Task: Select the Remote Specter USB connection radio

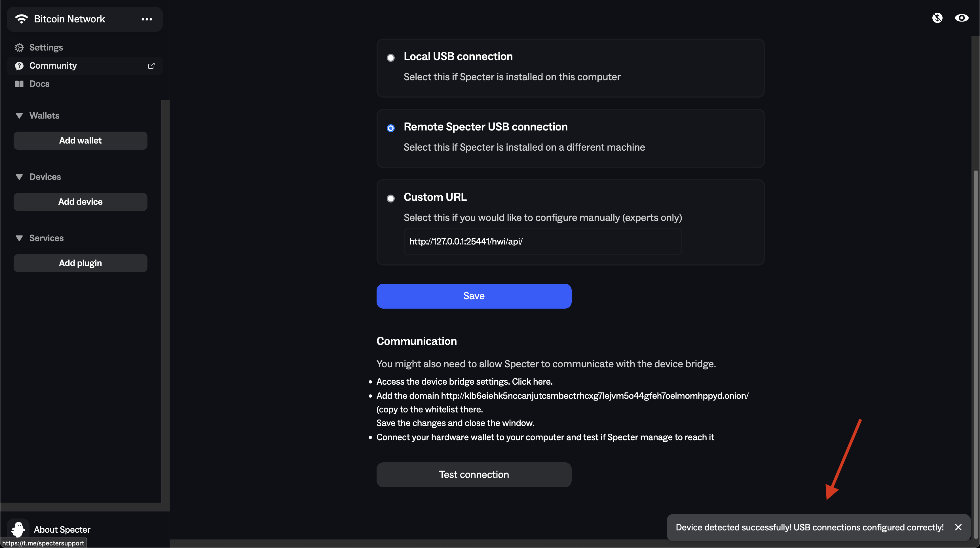Action: [390, 128]
